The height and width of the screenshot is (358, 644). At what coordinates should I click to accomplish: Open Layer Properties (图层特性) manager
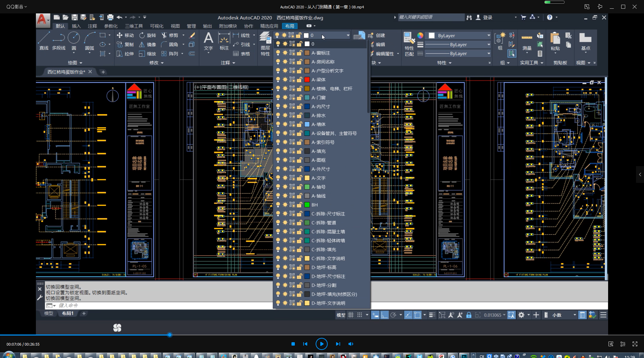click(x=265, y=44)
